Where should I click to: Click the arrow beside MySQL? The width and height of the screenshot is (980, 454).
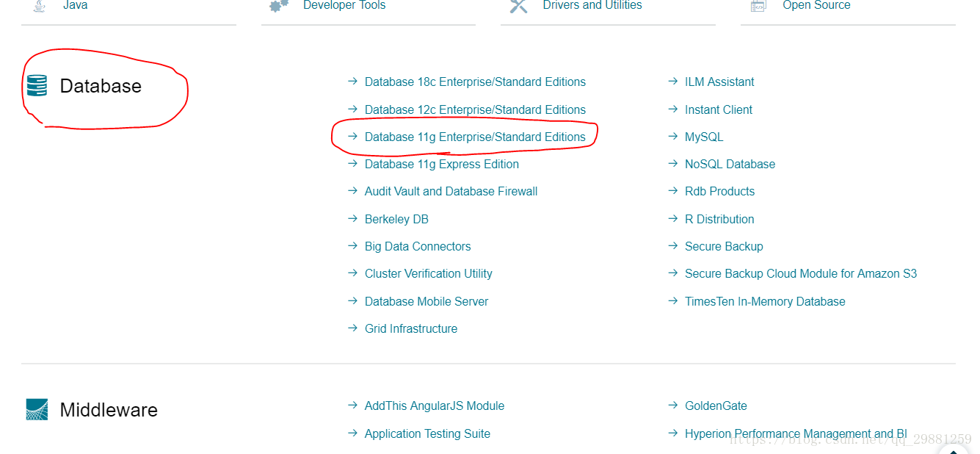tap(673, 136)
